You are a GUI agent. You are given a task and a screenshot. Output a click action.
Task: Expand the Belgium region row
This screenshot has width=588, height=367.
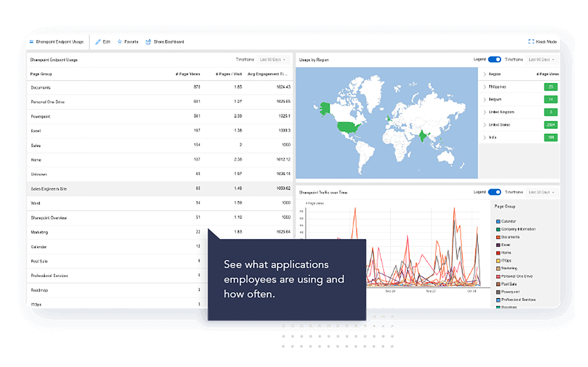[484, 100]
